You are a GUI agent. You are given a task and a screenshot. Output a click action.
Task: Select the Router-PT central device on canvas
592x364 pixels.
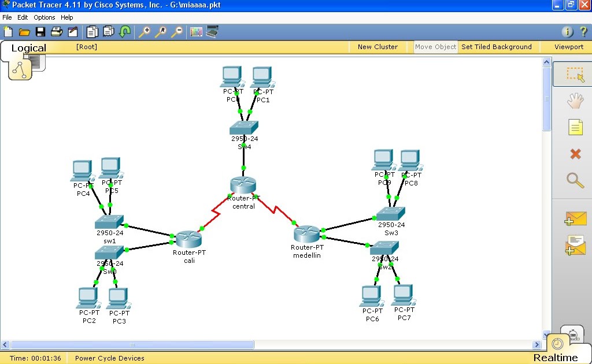pyautogui.click(x=243, y=185)
